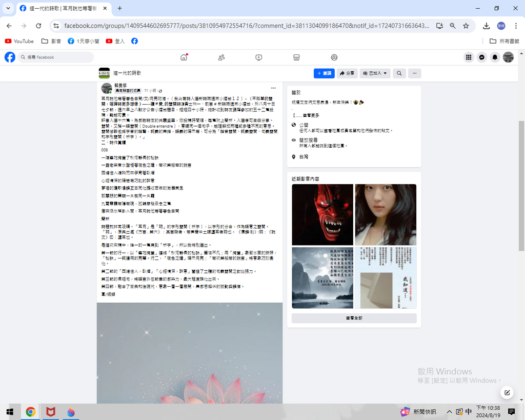The image size is (525, 420).
Task: Click the 分享 share button
Action: point(347,73)
